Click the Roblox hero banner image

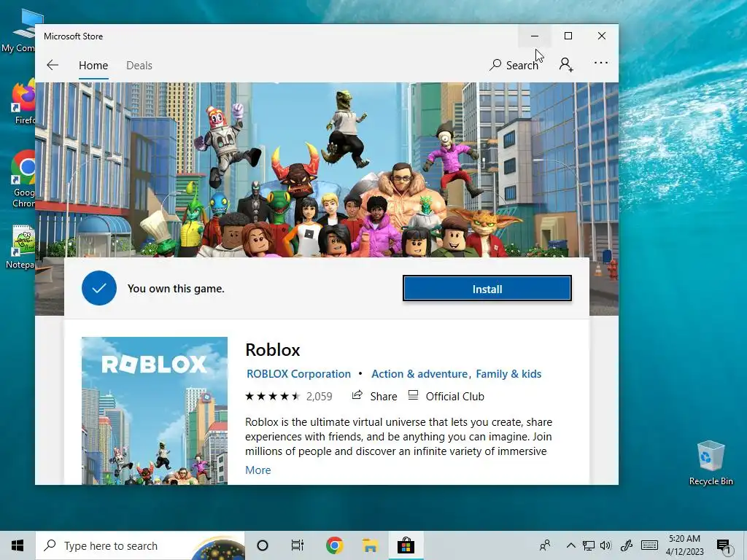click(x=327, y=169)
